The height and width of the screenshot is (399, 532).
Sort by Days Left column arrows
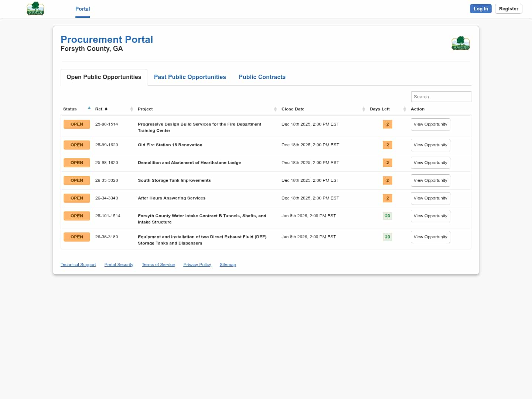[x=405, y=109]
